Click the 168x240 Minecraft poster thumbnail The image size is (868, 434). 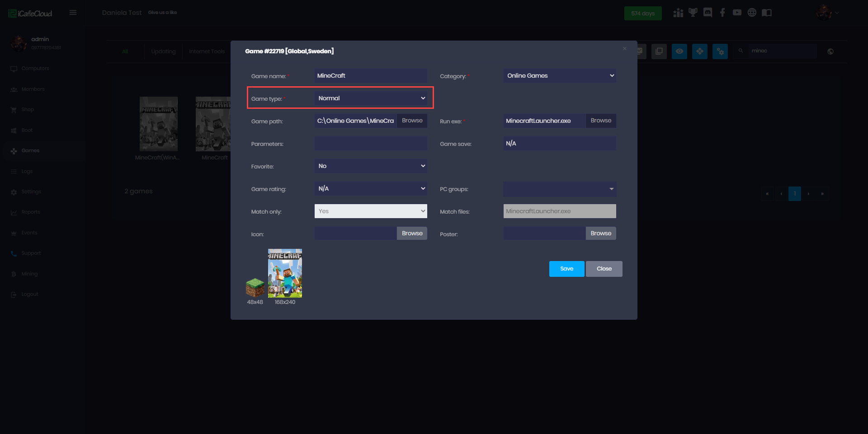[x=285, y=273]
